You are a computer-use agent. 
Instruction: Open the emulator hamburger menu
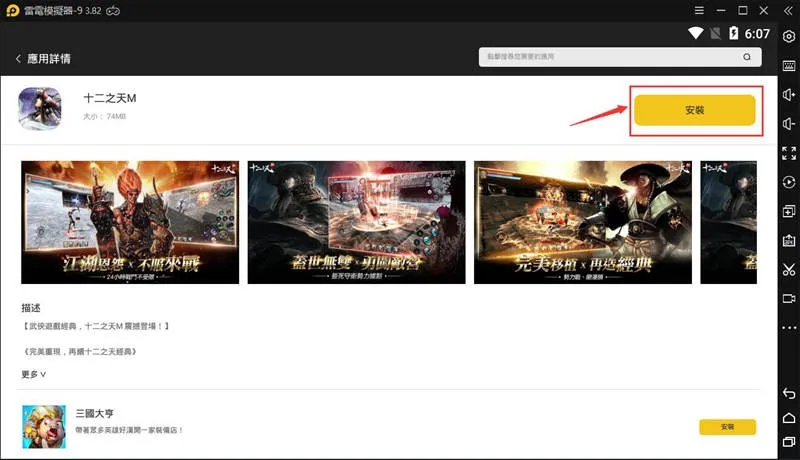[x=699, y=11]
